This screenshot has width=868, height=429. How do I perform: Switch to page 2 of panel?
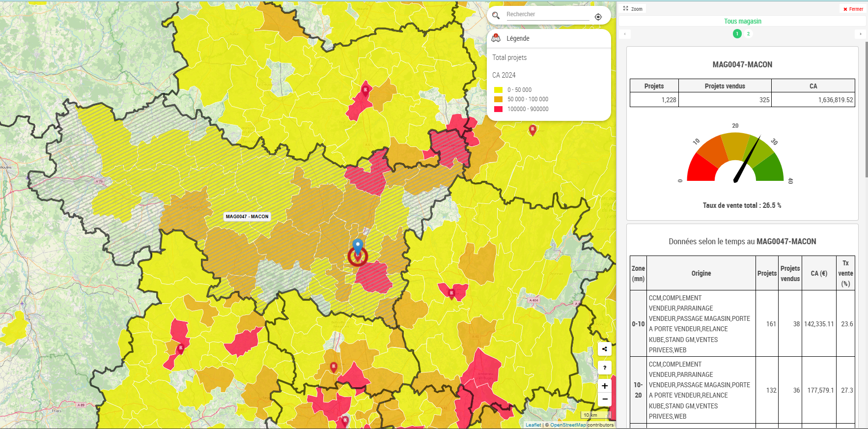click(748, 34)
